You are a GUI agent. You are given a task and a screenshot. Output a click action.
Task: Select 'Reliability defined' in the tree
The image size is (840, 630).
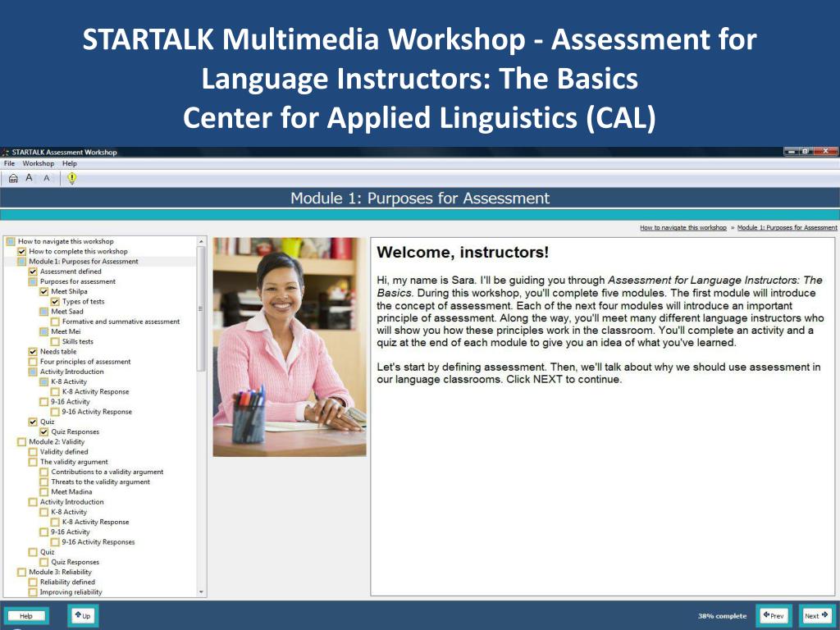click(67, 582)
